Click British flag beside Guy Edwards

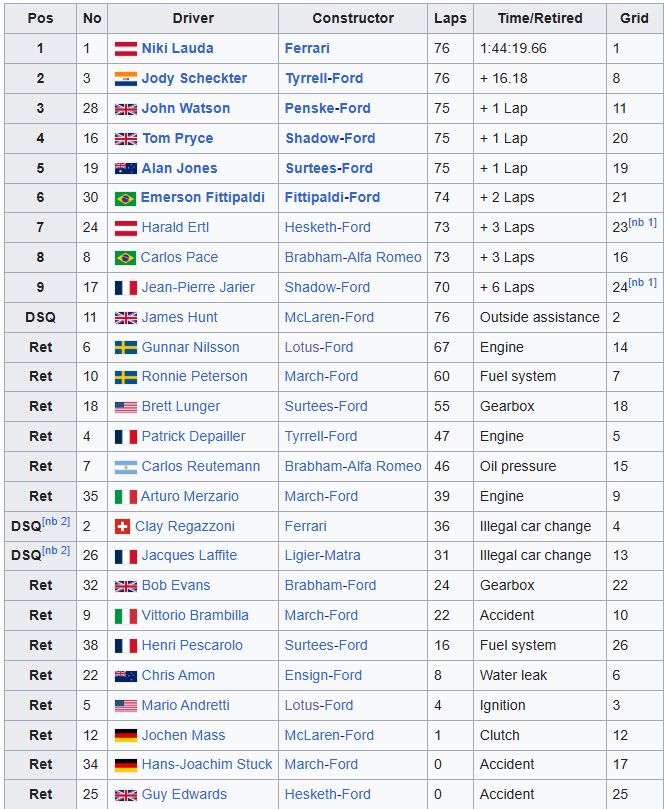[125, 795]
